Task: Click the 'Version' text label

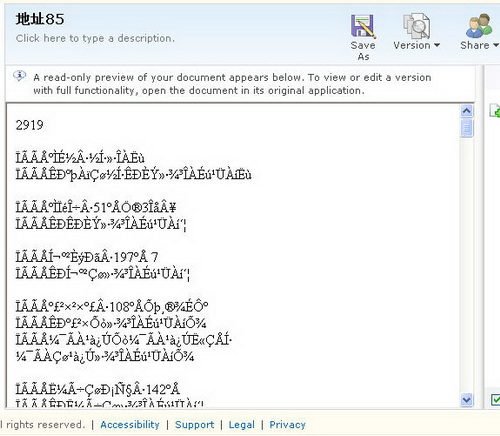Action: 412,45
